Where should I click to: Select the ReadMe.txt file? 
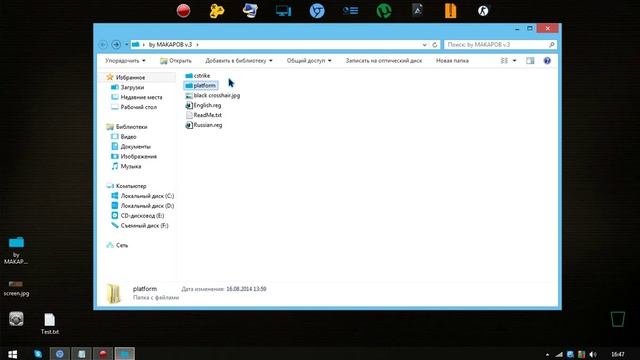[204, 115]
